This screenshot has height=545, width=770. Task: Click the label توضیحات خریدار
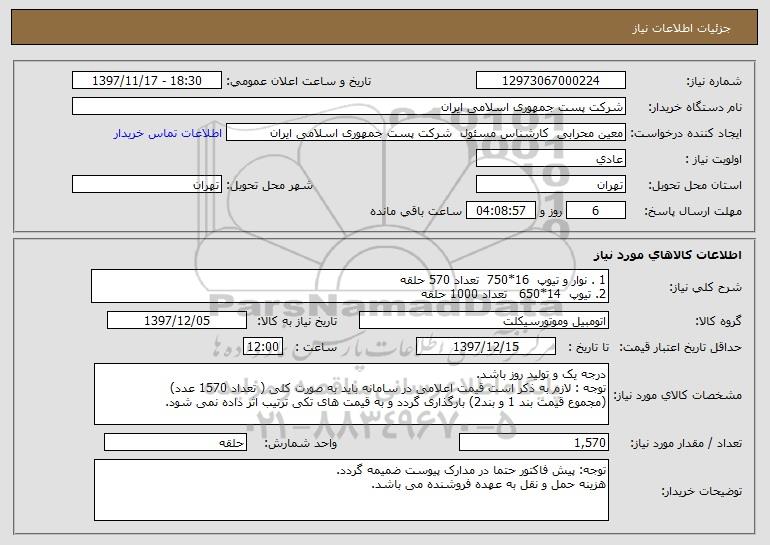click(x=702, y=491)
